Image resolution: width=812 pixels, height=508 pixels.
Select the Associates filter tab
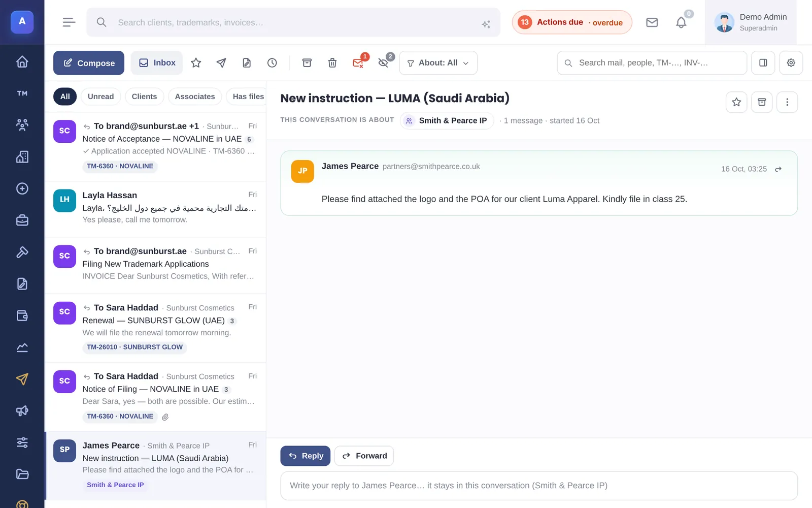pyautogui.click(x=195, y=97)
